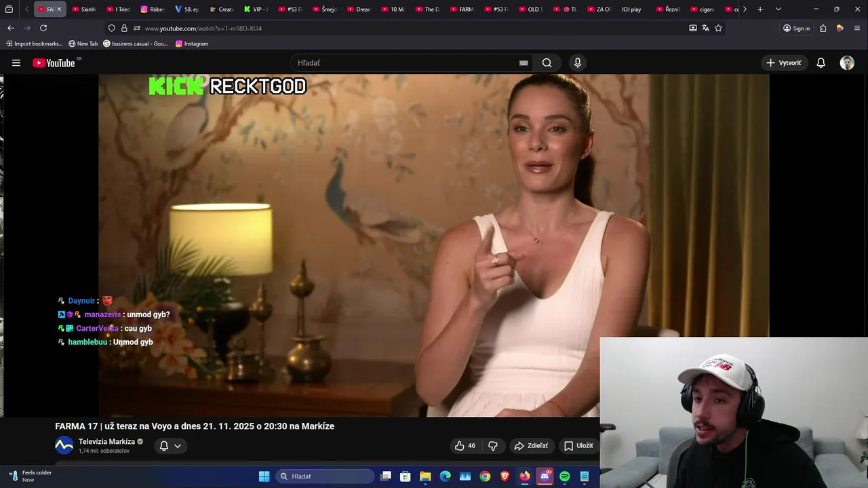Open File Explorer from the taskbar
Screen dimensions: 868x488
pos(425,476)
